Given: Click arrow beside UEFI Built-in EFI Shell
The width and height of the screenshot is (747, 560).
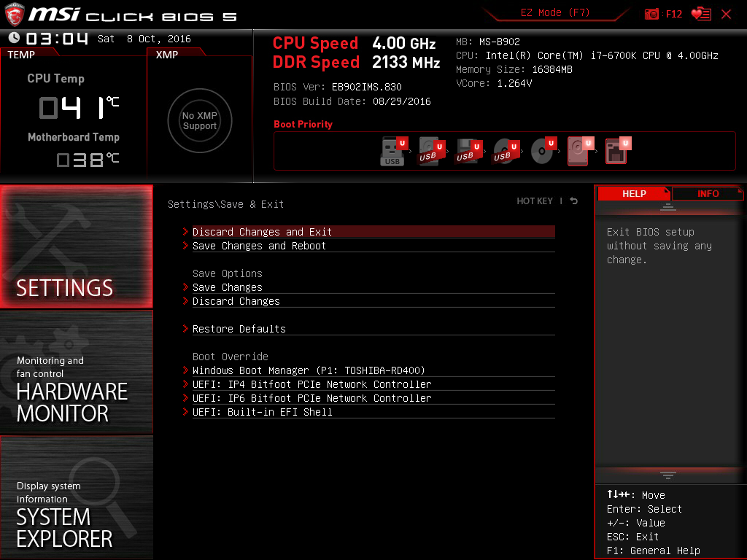Looking at the screenshot, I should point(186,412).
